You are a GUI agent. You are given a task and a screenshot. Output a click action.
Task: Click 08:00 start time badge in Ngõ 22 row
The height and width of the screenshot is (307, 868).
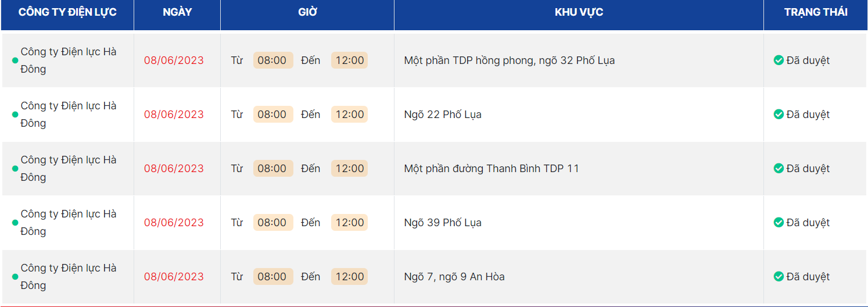[272, 115]
